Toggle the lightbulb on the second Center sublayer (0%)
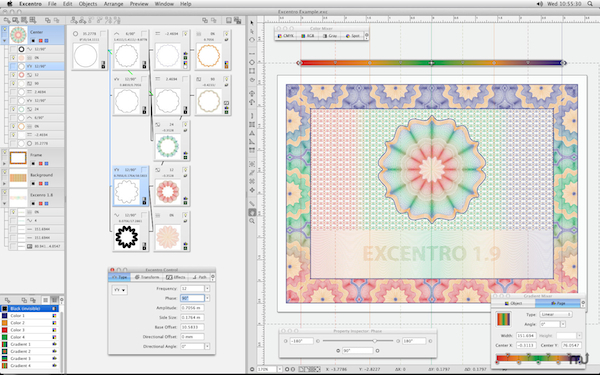This screenshot has width=600, height=375. 13,58
